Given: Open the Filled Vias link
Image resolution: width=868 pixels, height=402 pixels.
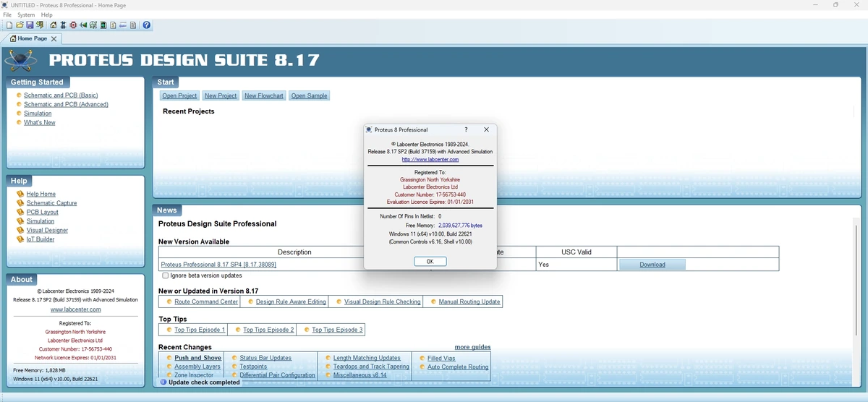Looking at the screenshot, I should (x=441, y=358).
